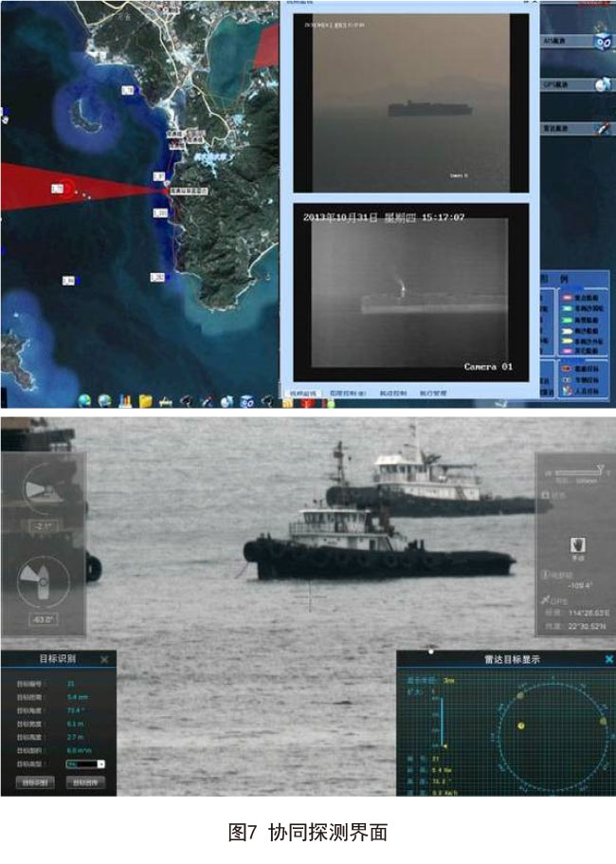Click the GPS tracking button label
This screenshot has height=864, width=616.
555,84
